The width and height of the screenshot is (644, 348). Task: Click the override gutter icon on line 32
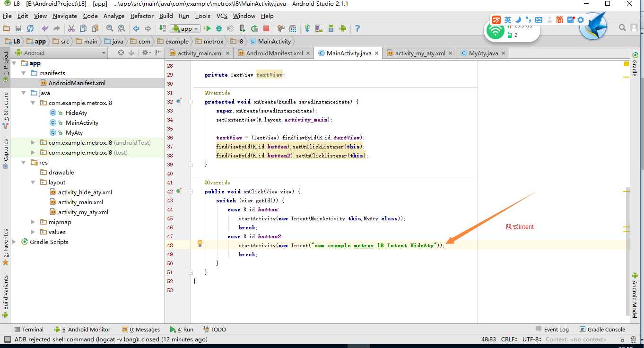[x=179, y=101]
